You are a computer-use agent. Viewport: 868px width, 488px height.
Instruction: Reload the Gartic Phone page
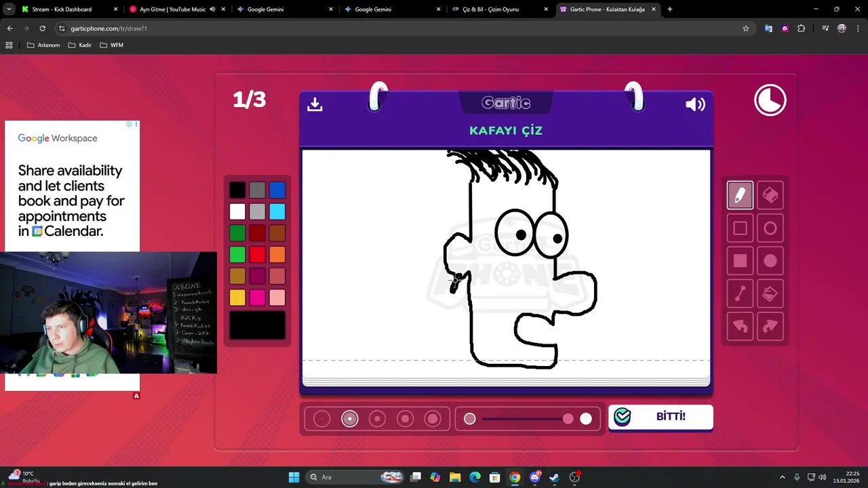tap(42, 28)
